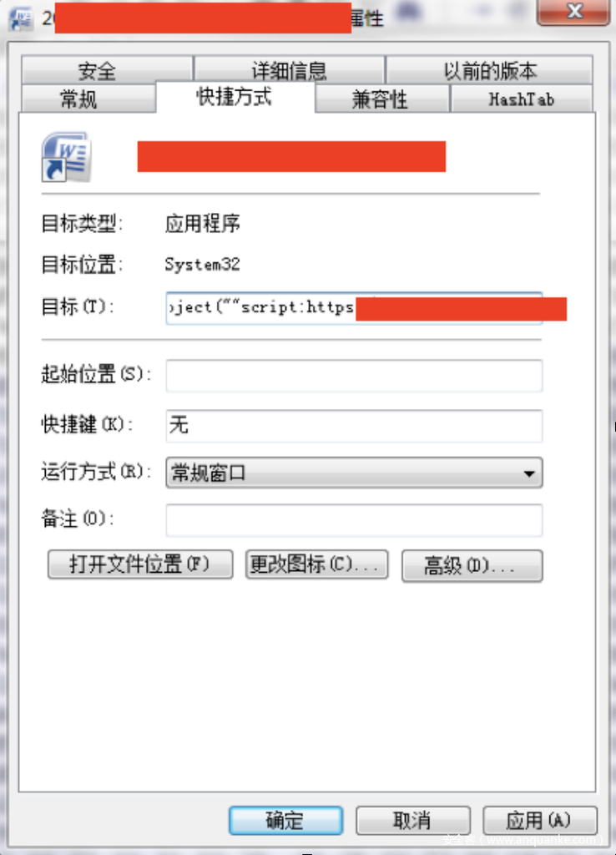
Task: Click the 更改图标 button
Action: [x=316, y=564]
